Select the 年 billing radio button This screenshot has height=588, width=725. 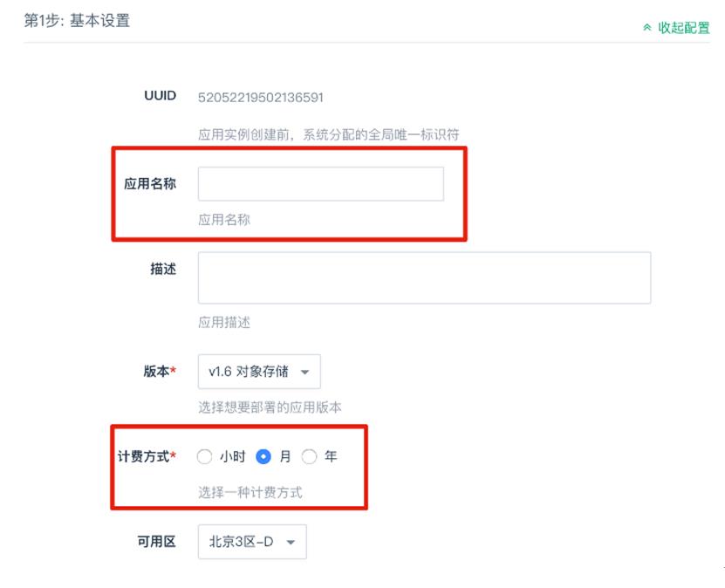point(309,457)
